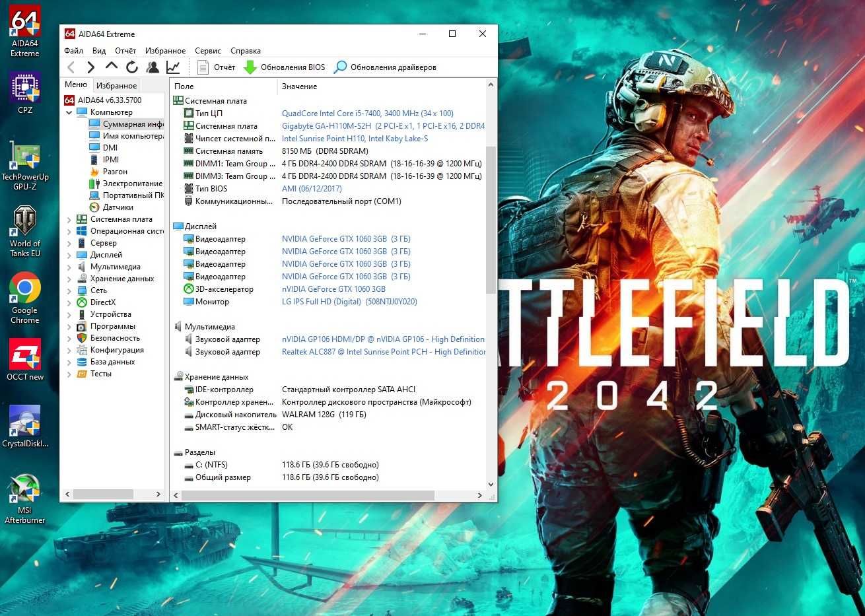The image size is (865, 616).
Task: Open AIDA64 Extreme desktop shortcut
Action: point(24,31)
